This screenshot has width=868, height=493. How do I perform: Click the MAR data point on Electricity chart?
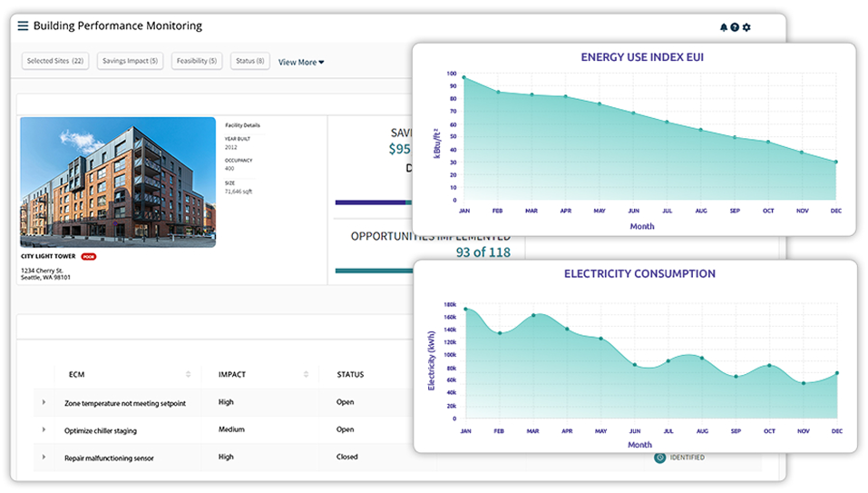coord(534,315)
